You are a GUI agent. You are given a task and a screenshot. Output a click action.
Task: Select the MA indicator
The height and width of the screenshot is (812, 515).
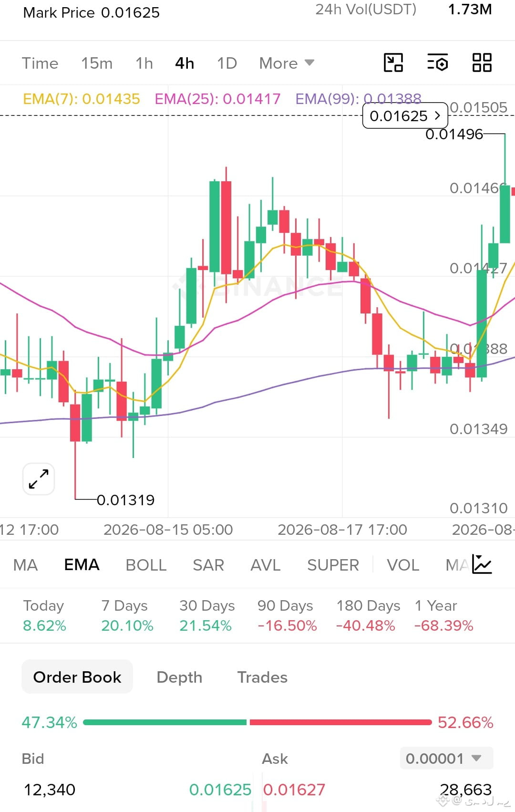25,565
